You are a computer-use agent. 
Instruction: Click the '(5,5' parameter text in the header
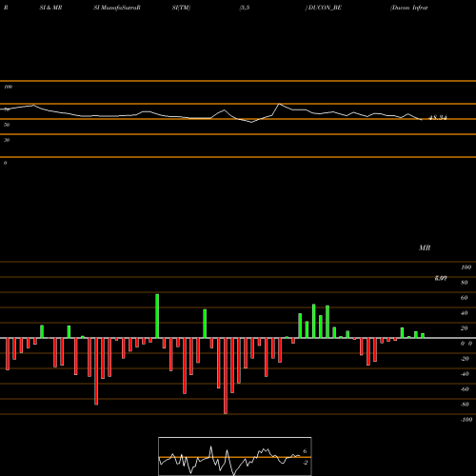(x=245, y=8)
